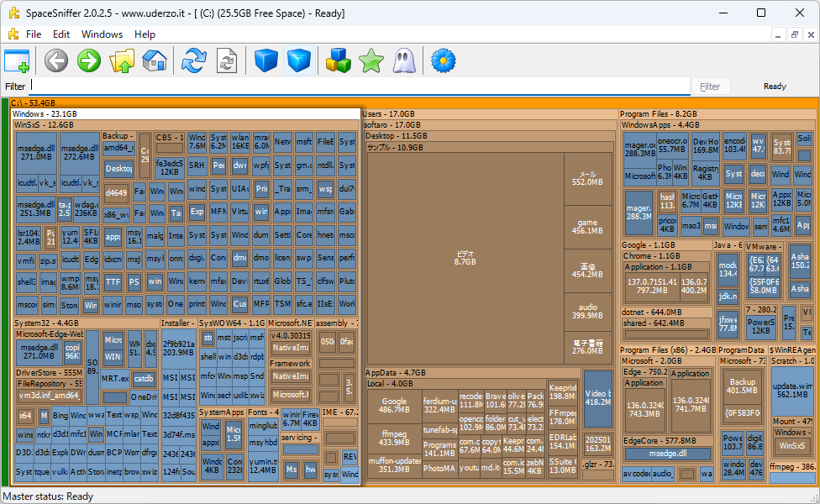Screen dimensions: 820x504
Task: Open a new view window
Action: point(18,60)
